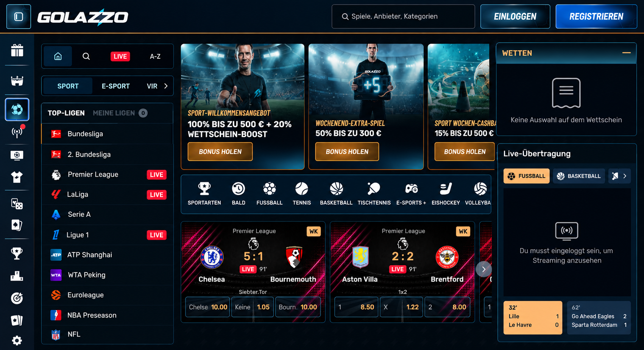Open the trophy tournaments sidebar icon

coord(17,254)
